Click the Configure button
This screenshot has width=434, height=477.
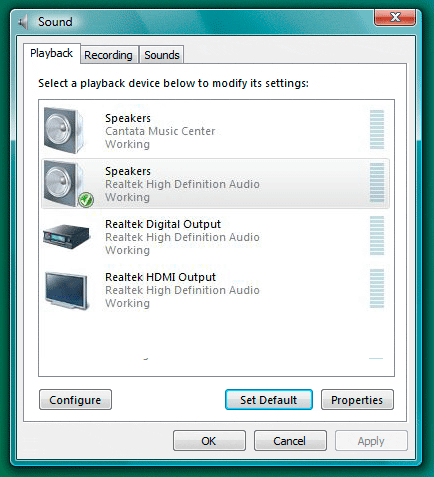tap(75, 400)
